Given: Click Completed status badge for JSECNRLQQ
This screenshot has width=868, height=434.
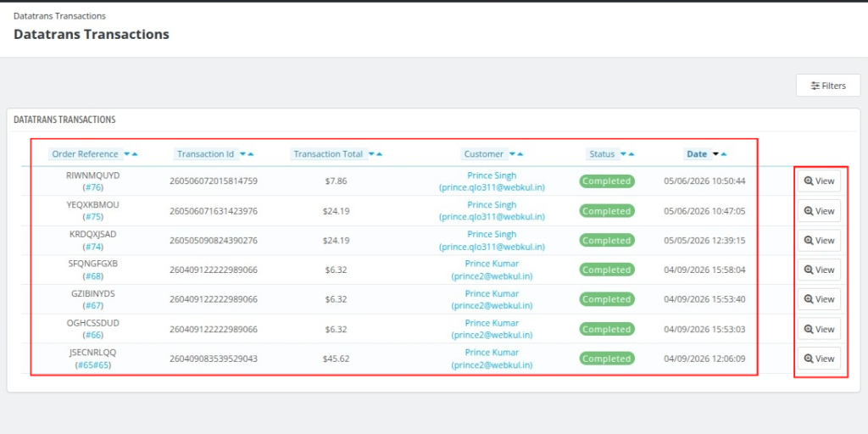Looking at the screenshot, I should [607, 359].
